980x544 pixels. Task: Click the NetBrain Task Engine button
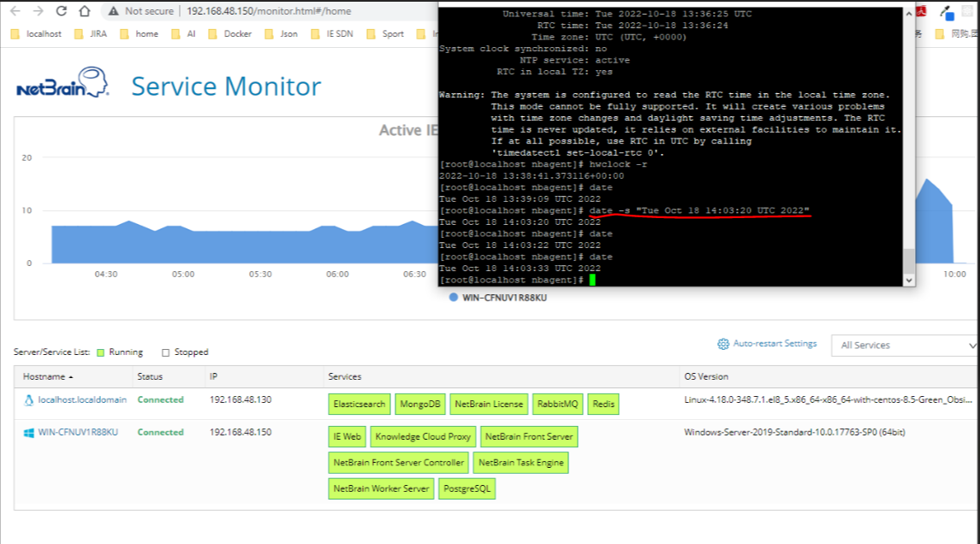(521, 463)
